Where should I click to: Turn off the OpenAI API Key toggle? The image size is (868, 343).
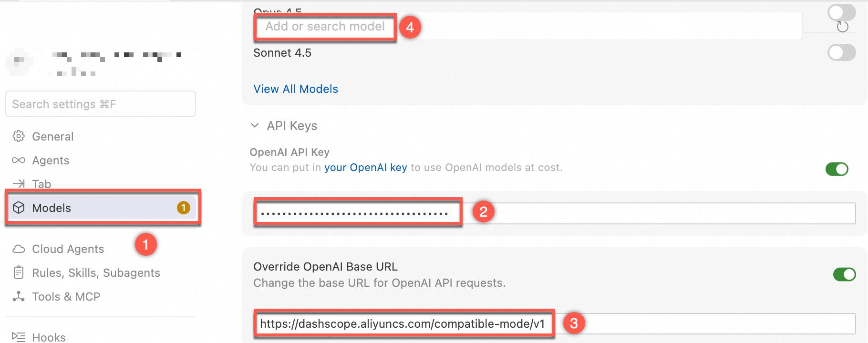point(837,169)
